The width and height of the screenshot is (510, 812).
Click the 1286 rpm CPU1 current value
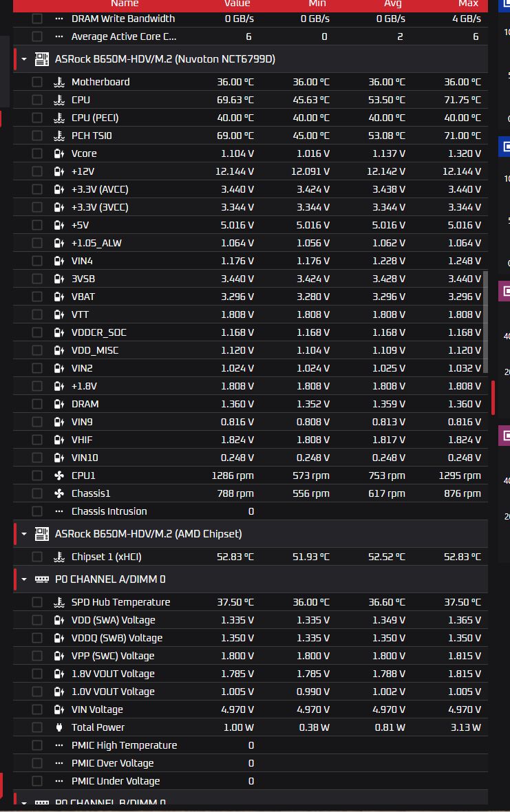tap(233, 476)
